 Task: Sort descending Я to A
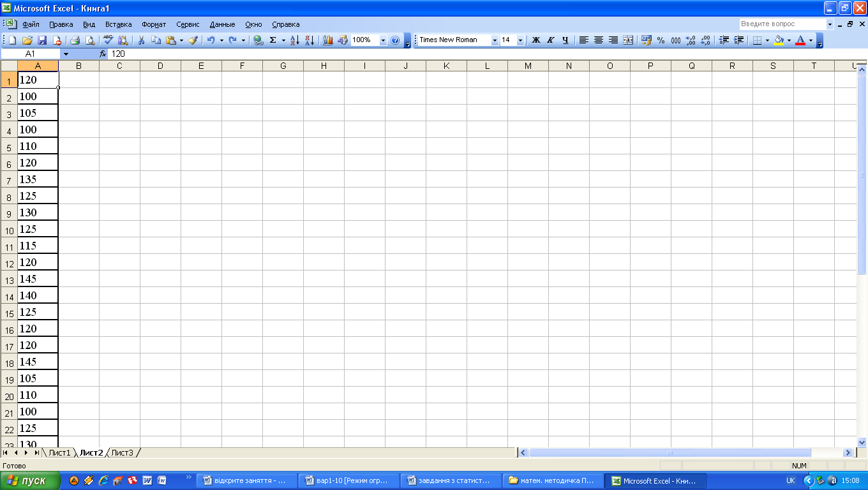(x=309, y=40)
